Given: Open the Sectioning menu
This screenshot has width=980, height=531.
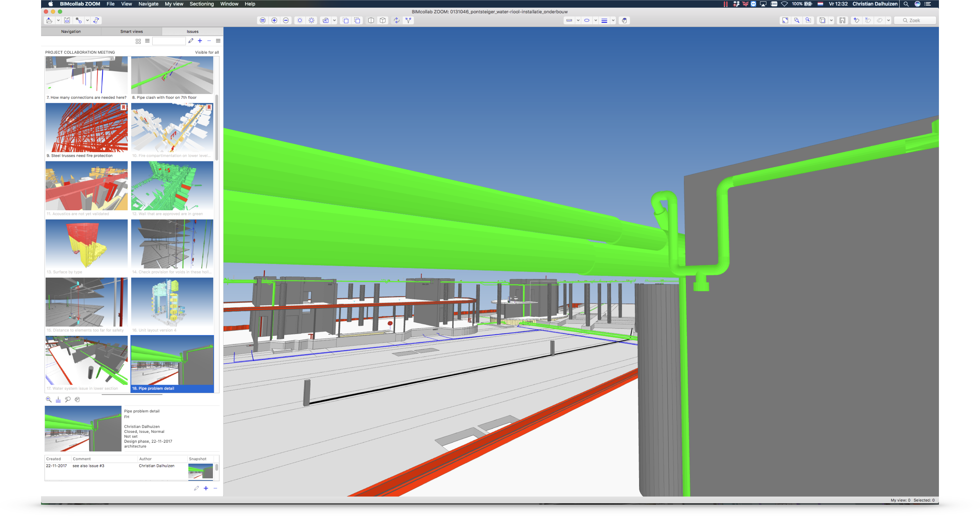Looking at the screenshot, I should 201,4.
